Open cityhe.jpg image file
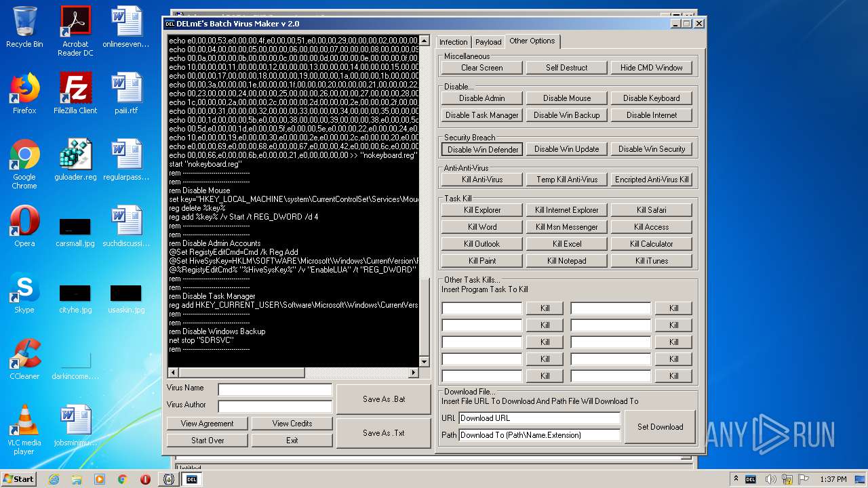This screenshot has height=488, width=868. point(75,298)
